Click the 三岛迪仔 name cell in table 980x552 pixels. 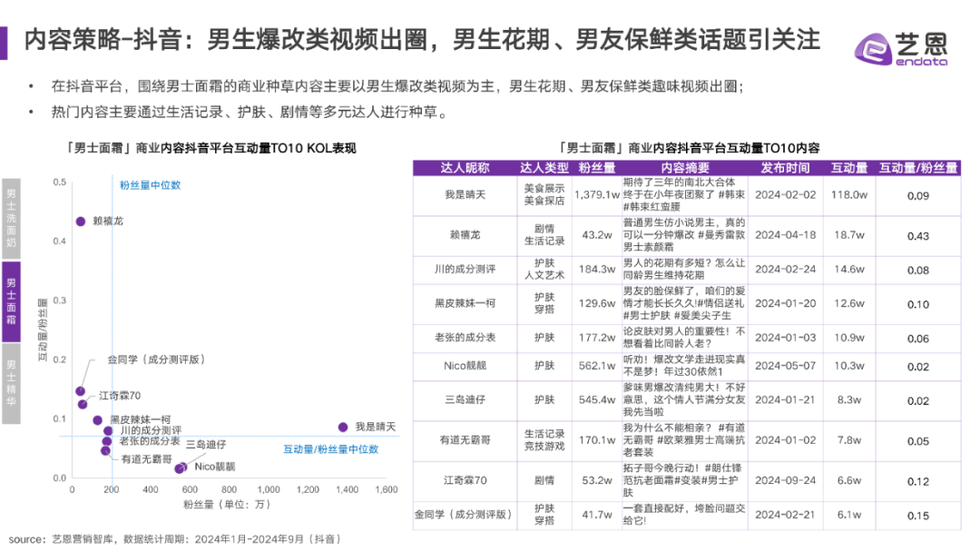[x=465, y=399]
